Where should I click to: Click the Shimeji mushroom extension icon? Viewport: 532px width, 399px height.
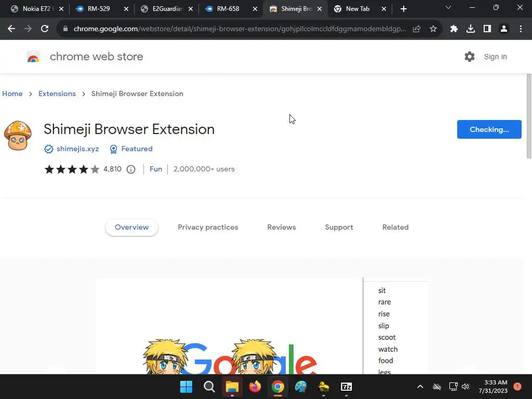(18, 136)
